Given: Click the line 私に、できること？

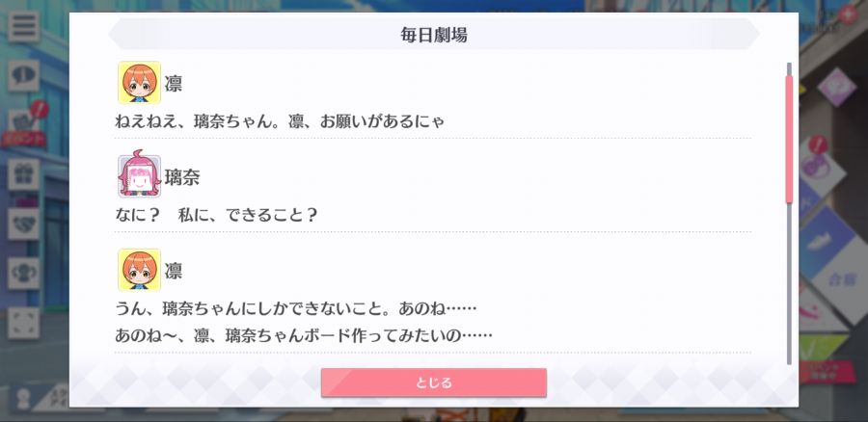Looking at the screenshot, I should point(248,215).
